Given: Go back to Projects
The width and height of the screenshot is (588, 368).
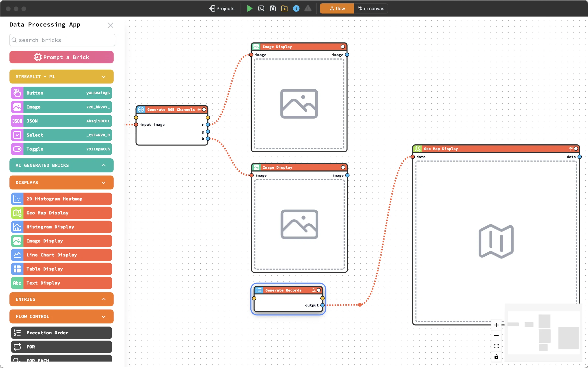Looking at the screenshot, I should pyautogui.click(x=222, y=8).
